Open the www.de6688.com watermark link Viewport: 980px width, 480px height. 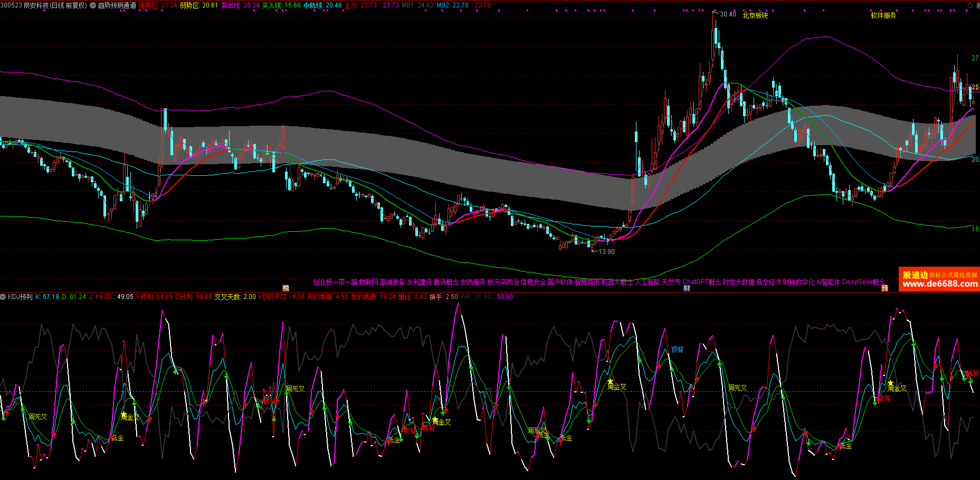click(939, 284)
